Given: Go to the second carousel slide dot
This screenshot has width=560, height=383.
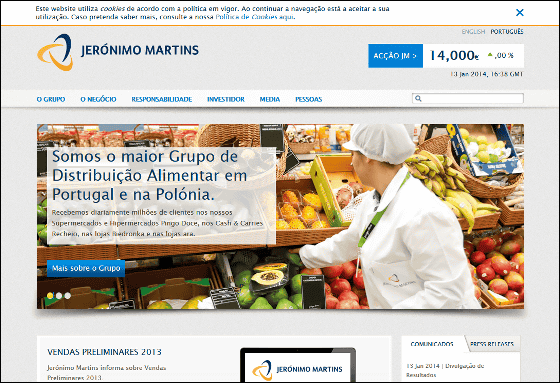Looking at the screenshot, I should 59,295.
